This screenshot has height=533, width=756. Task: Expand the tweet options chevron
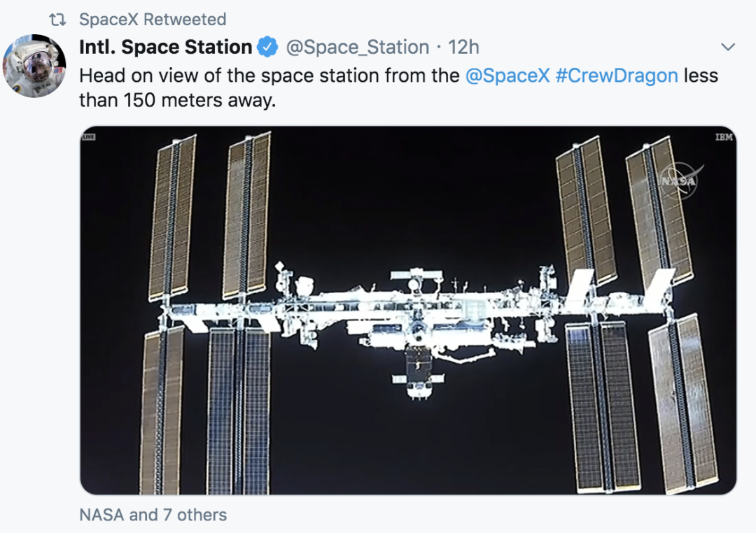[728, 48]
